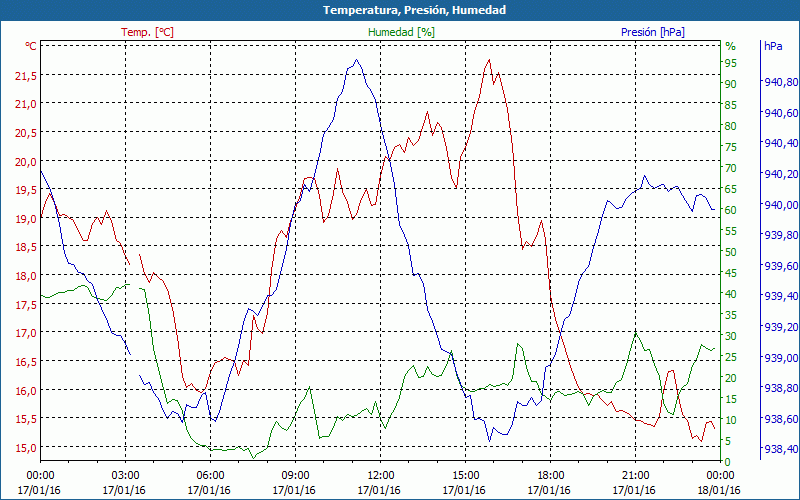Pick the 15,5 temperature axis value
The width and height of the screenshot is (800, 500).
coord(26,419)
